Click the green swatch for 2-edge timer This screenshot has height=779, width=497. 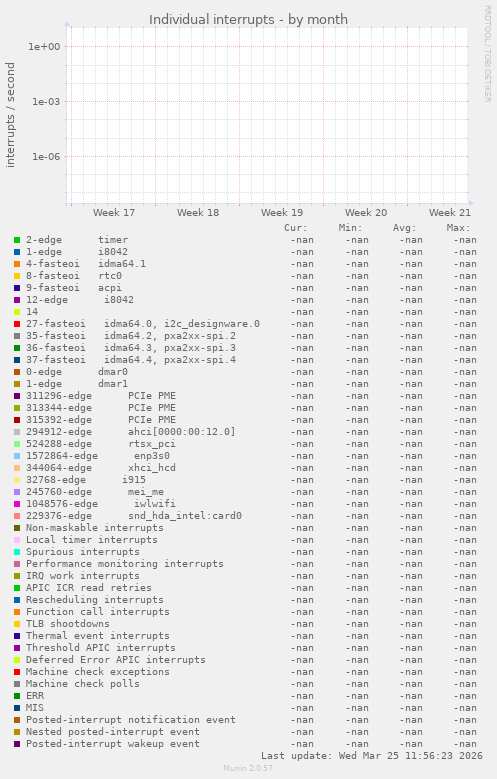(x=17, y=240)
